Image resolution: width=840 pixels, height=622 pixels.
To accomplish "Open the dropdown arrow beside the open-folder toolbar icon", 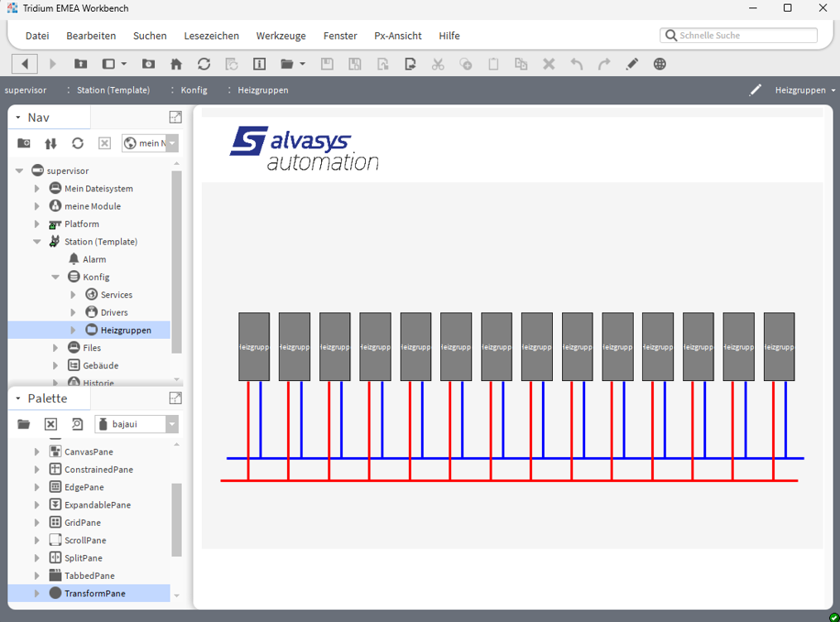I will [x=302, y=64].
